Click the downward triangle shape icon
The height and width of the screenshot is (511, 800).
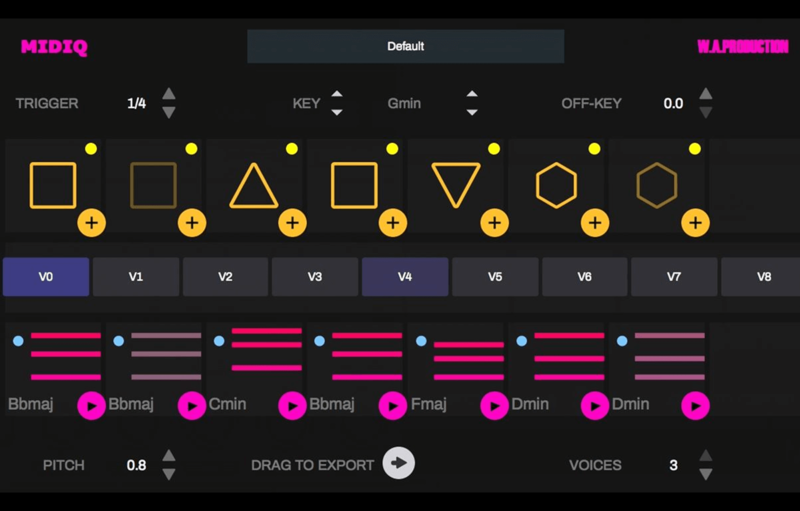(x=456, y=186)
